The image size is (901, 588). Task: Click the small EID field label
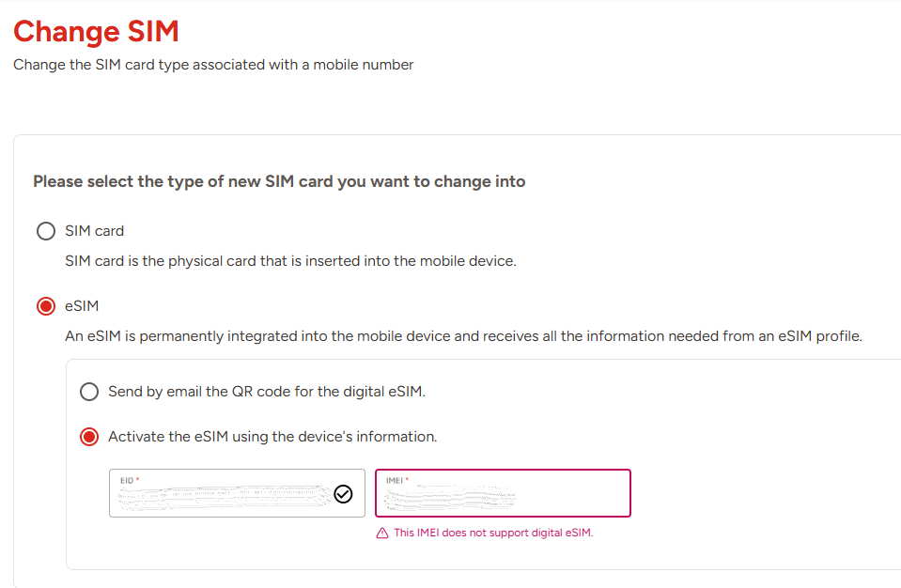pos(128,480)
